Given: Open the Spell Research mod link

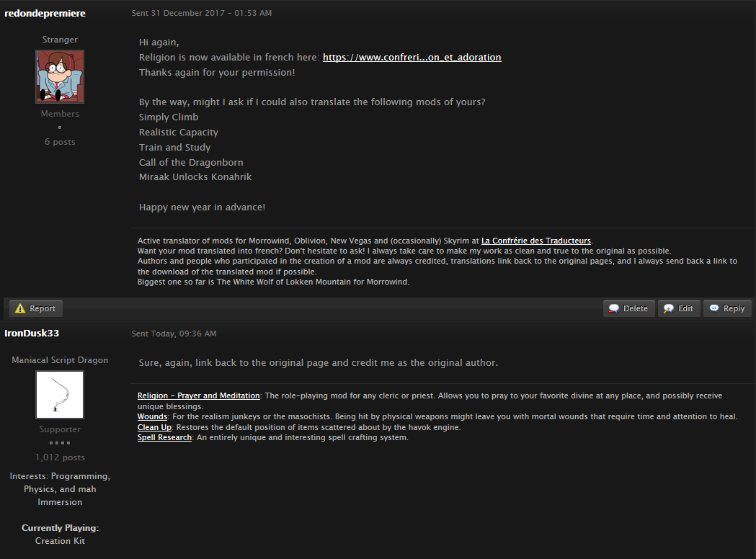Looking at the screenshot, I should [164, 437].
